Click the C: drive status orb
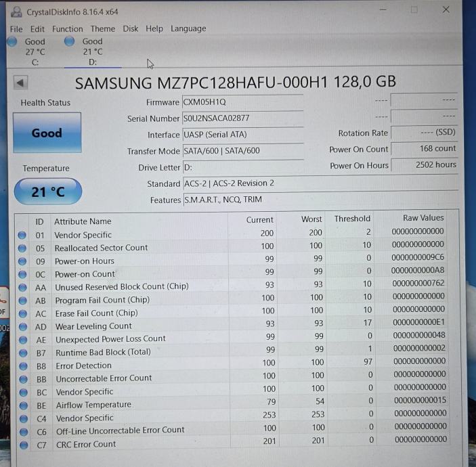476x467 pixels. pos(12,41)
